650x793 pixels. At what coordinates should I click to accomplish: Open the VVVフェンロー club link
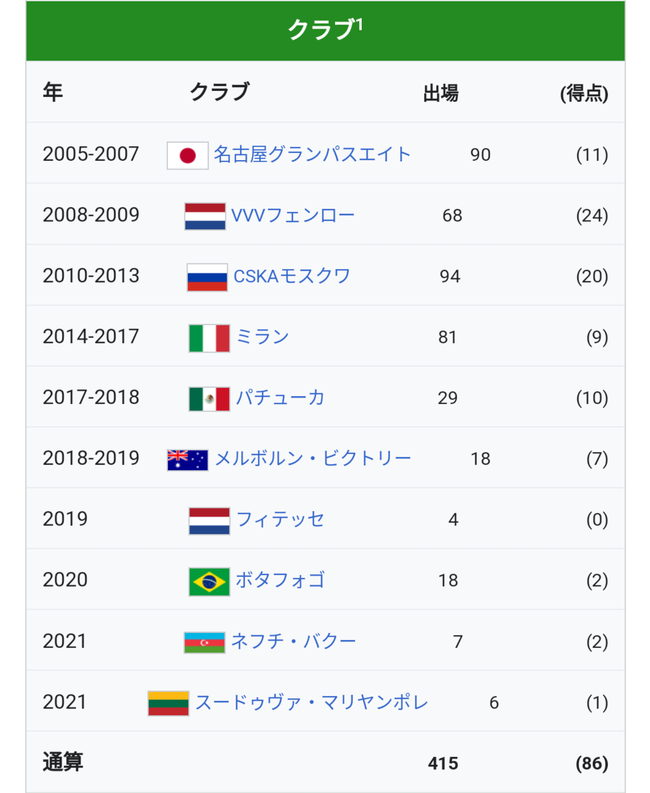(293, 215)
